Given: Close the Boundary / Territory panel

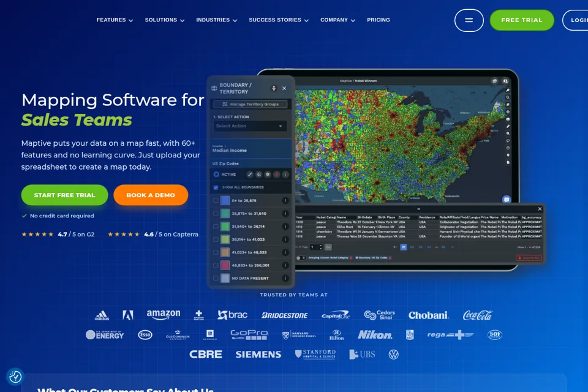Looking at the screenshot, I should (x=284, y=88).
